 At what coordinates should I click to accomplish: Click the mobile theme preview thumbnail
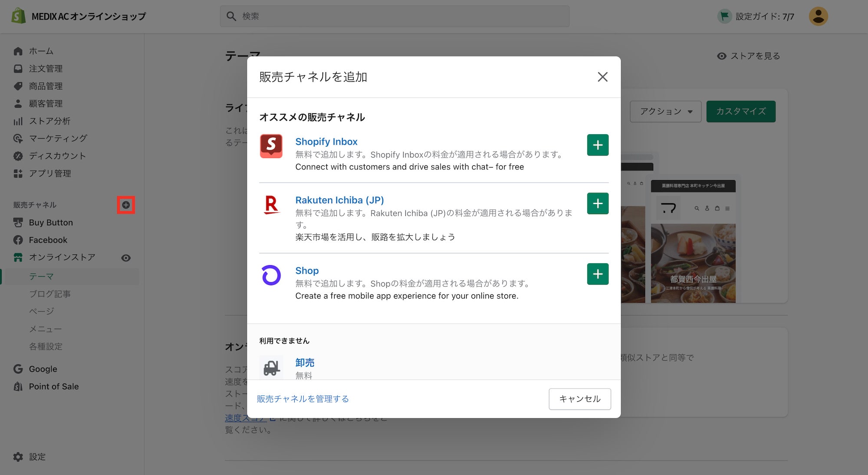[693, 241]
